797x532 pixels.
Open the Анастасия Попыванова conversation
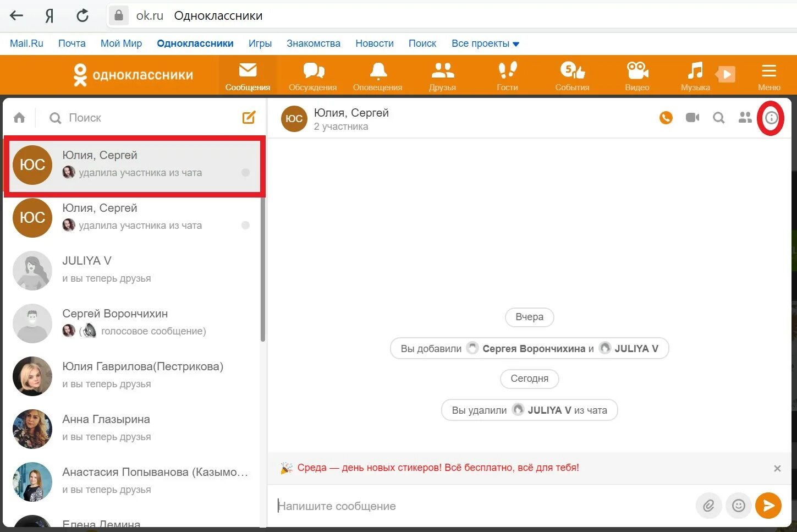pyautogui.click(x=132, y=481)
